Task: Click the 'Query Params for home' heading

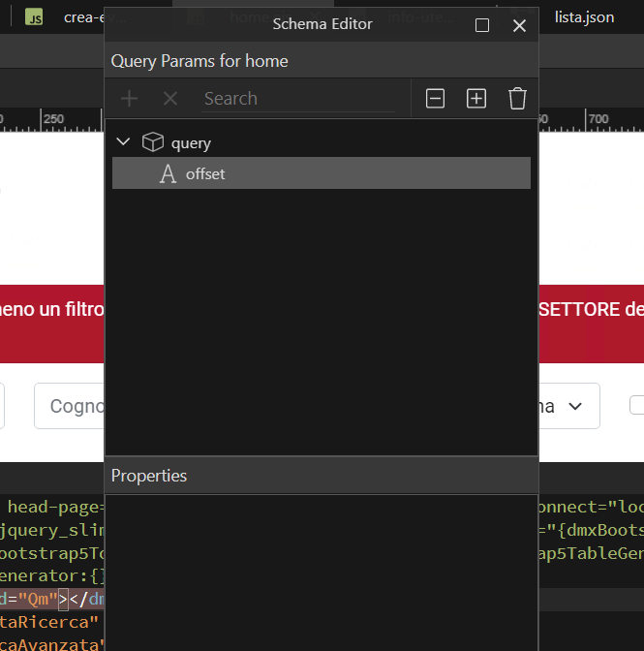Action: click(199, 61)
